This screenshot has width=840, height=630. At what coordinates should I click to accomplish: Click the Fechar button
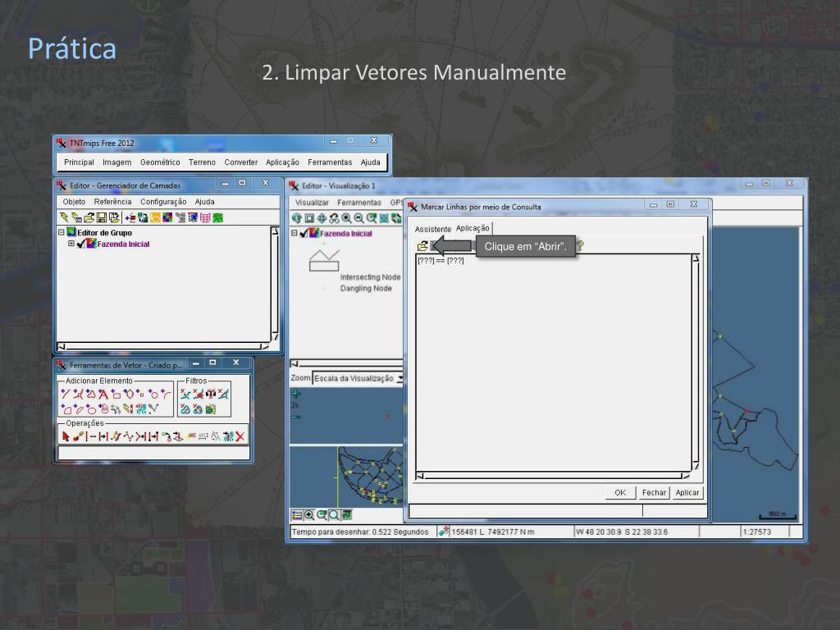click(x=654, y=492)
